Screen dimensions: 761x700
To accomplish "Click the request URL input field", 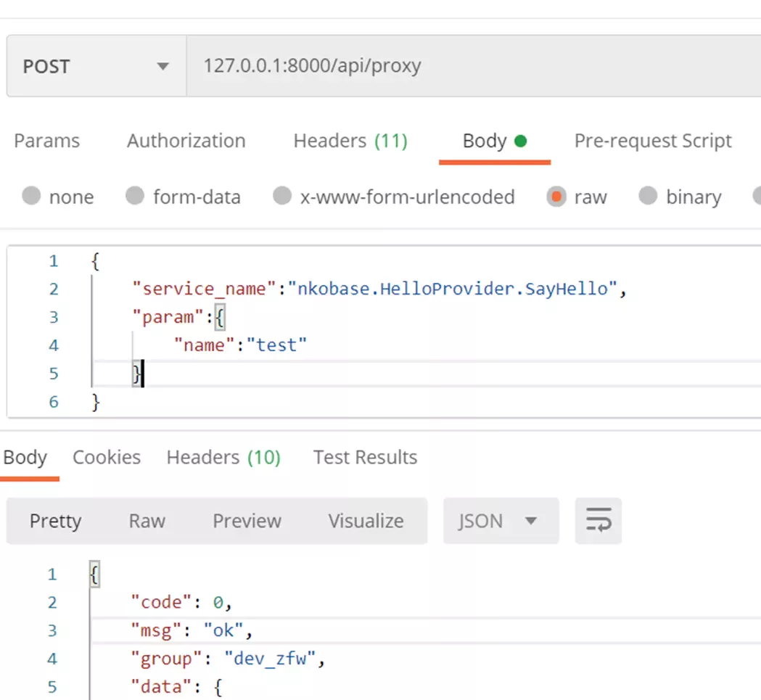I will (474, 66).
